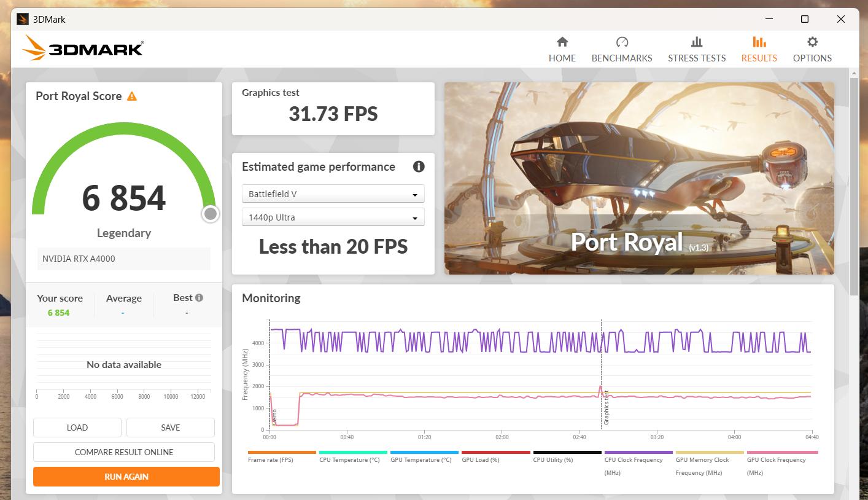Minimize the 3DMark window

point(769,19)
